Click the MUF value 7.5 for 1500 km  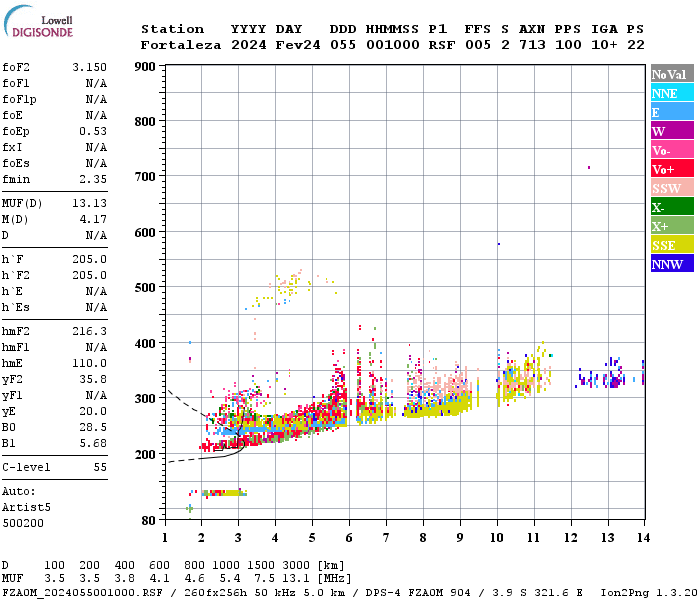(264, 579)
